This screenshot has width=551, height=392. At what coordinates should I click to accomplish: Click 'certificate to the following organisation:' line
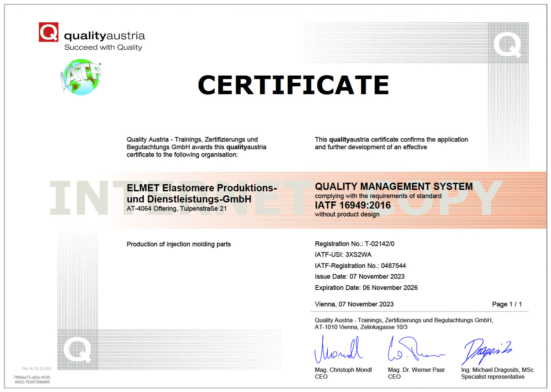(182, 155)
